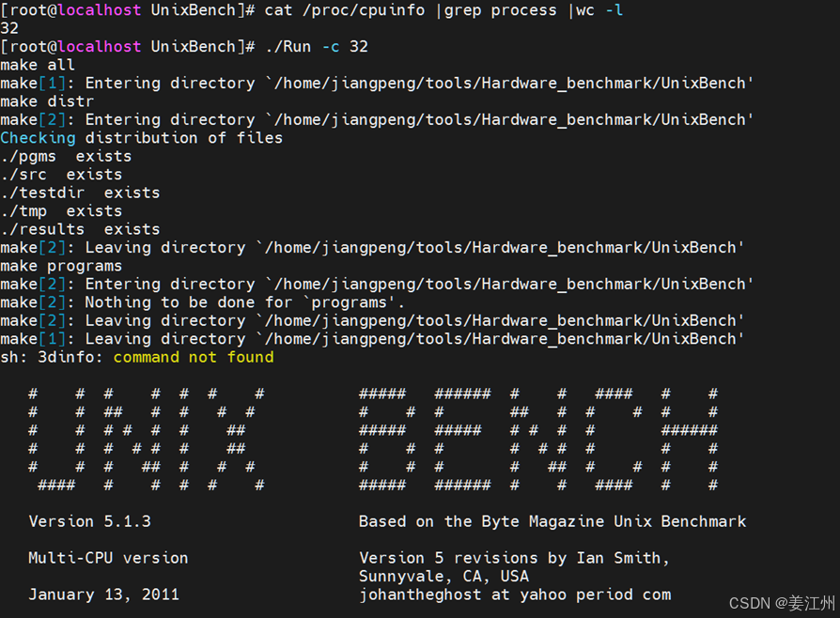Click the line './src exists'

point(61,175)
